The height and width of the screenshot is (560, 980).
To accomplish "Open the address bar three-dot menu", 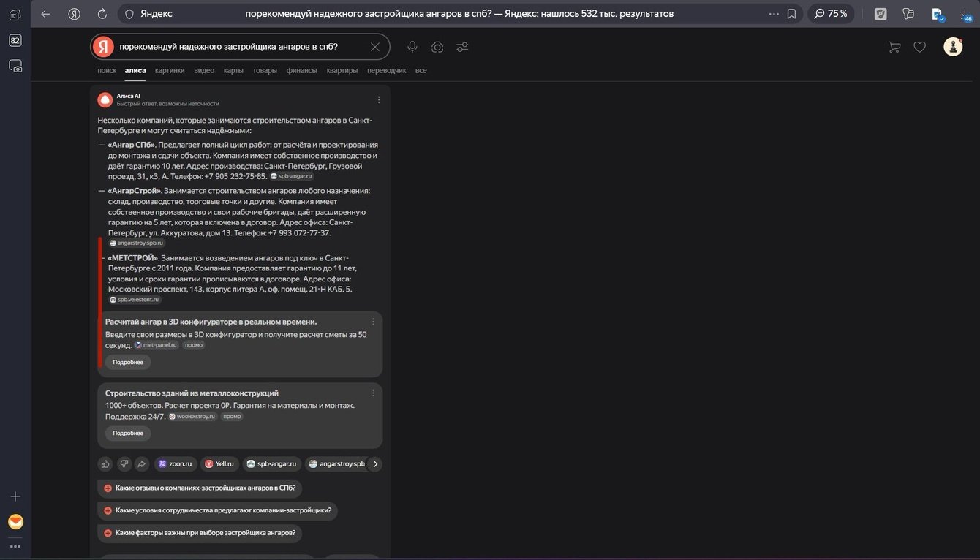I will [774, 13].
